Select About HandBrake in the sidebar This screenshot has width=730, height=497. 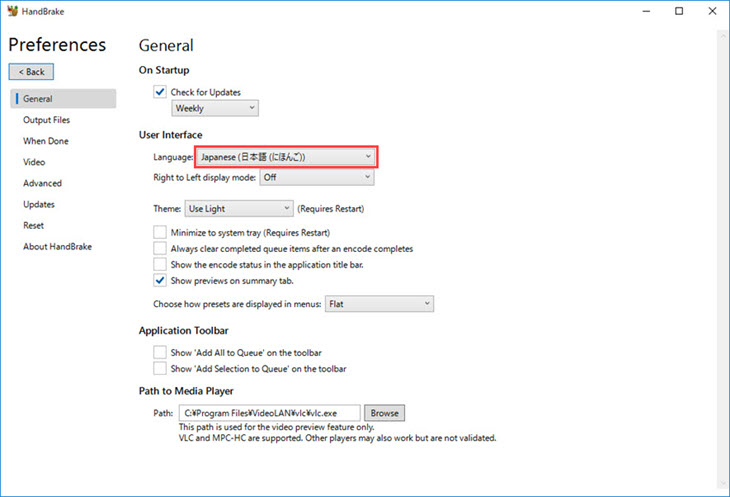[x=57, y=246]
